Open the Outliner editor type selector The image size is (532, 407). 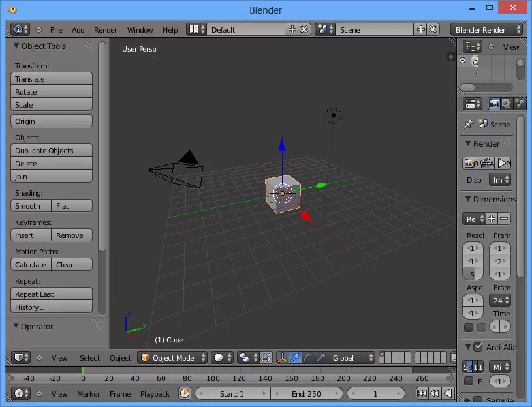[x=473, y=47]
